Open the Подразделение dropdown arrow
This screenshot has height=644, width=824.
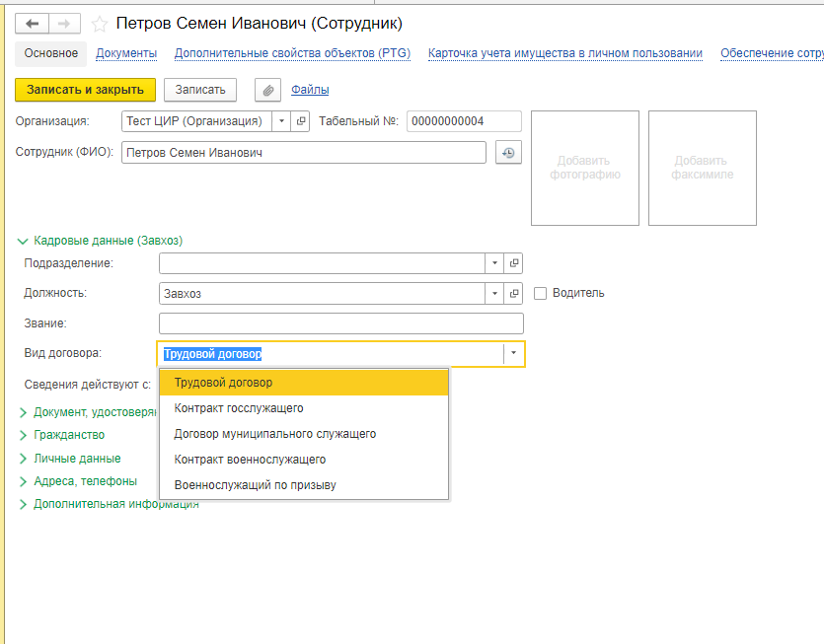point(494,263)
